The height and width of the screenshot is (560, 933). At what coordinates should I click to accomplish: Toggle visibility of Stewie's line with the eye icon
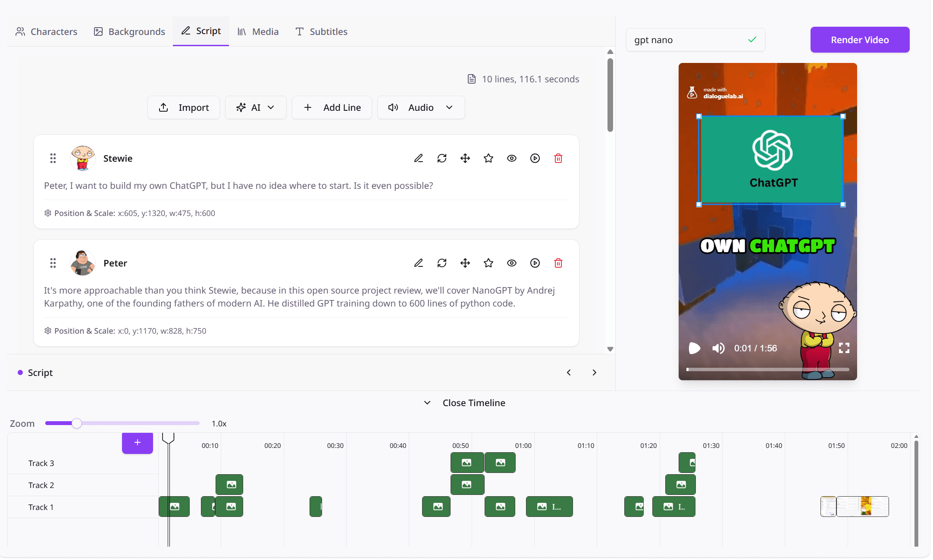click(511, 158)
